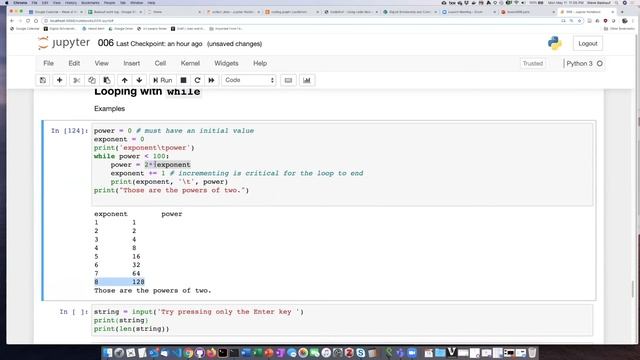Screen dimensions: 640x360
Task: Click the empty In [ ] input cell
Action: 342,320
